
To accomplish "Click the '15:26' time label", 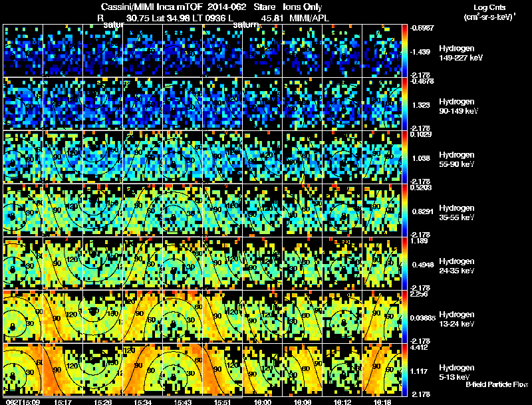I will (x=102, y=402).
